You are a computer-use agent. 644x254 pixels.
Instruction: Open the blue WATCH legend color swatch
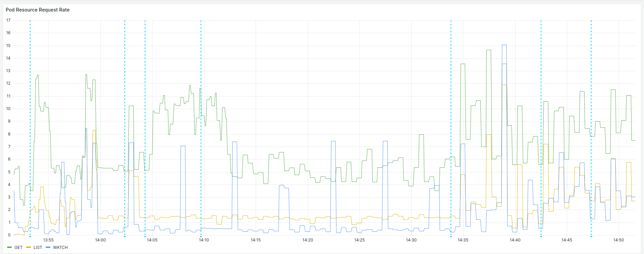[x=48, y=248]
